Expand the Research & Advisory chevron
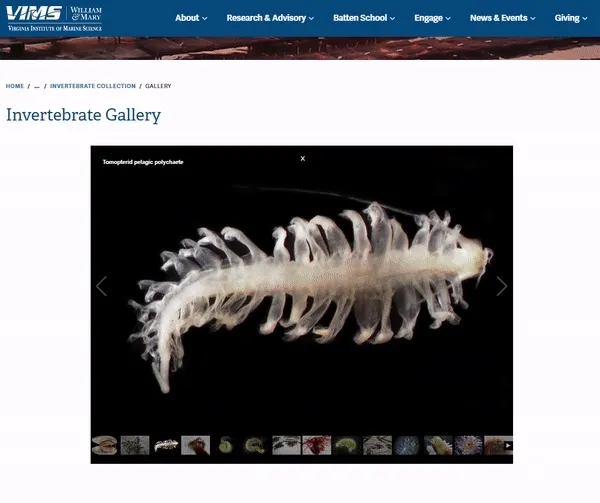 click(x=311, y=18)
